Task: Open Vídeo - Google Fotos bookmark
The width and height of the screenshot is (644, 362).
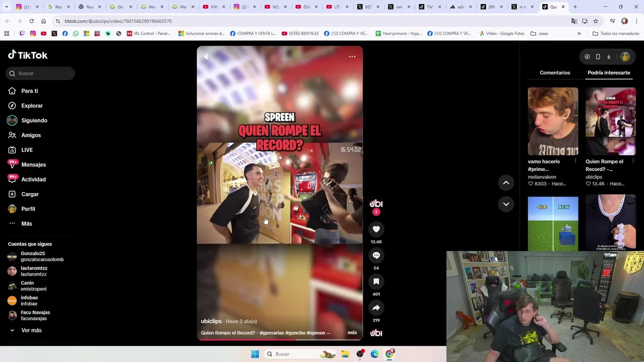Action: pos(502,34)
